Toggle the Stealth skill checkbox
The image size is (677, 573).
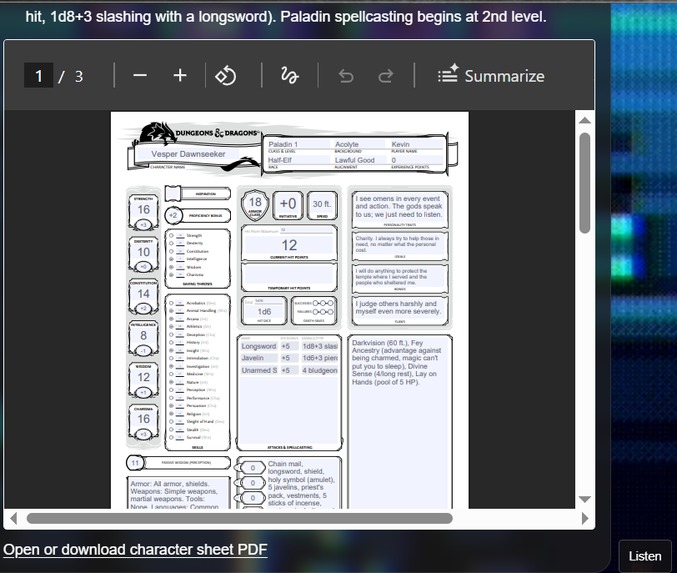(x=171, y=430)
